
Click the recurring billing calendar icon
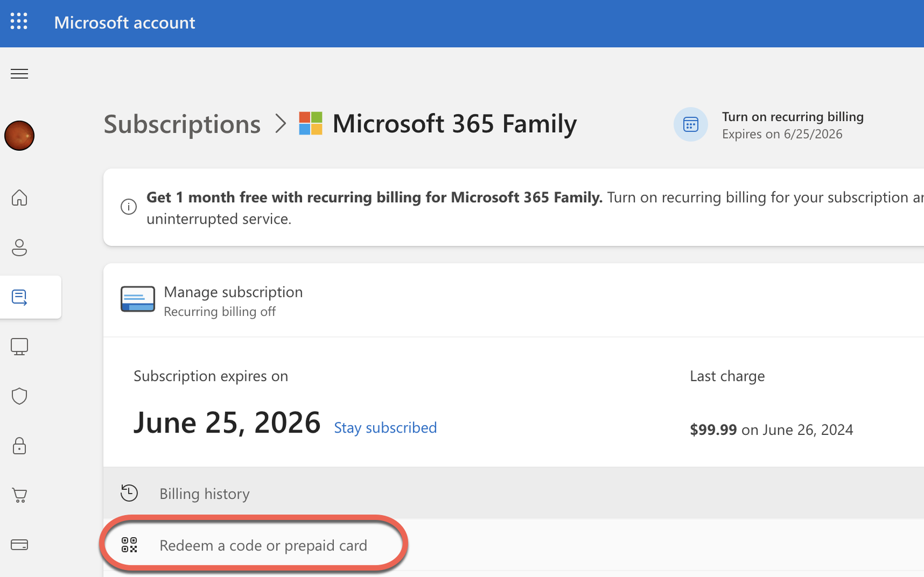(x=691, y=124)
